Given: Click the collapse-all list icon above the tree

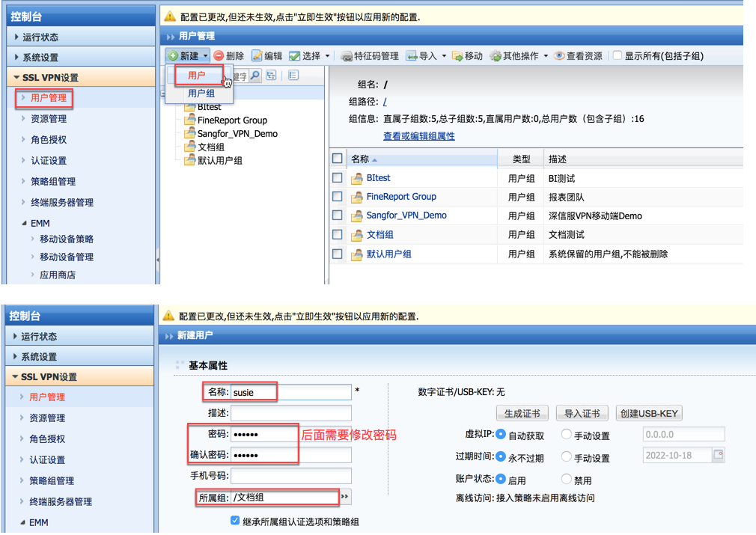Looking at the screenshot, I should (293, 75).
